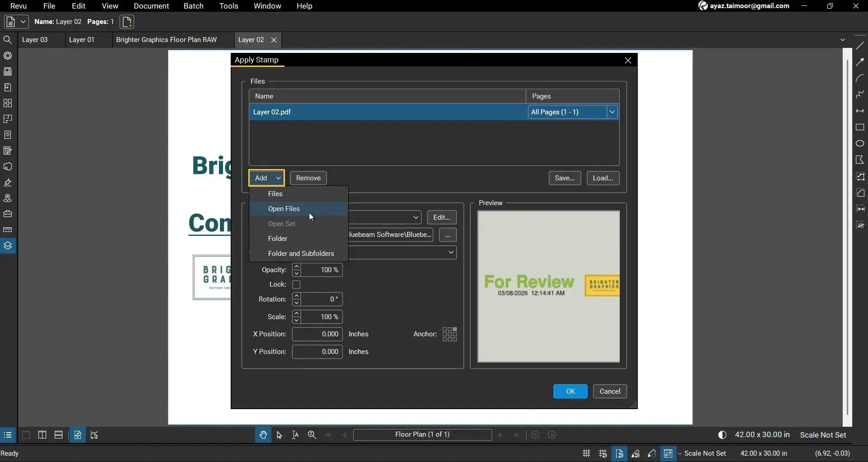
Task: Open the dropdown above Opacity field
Action: (451, 253)
